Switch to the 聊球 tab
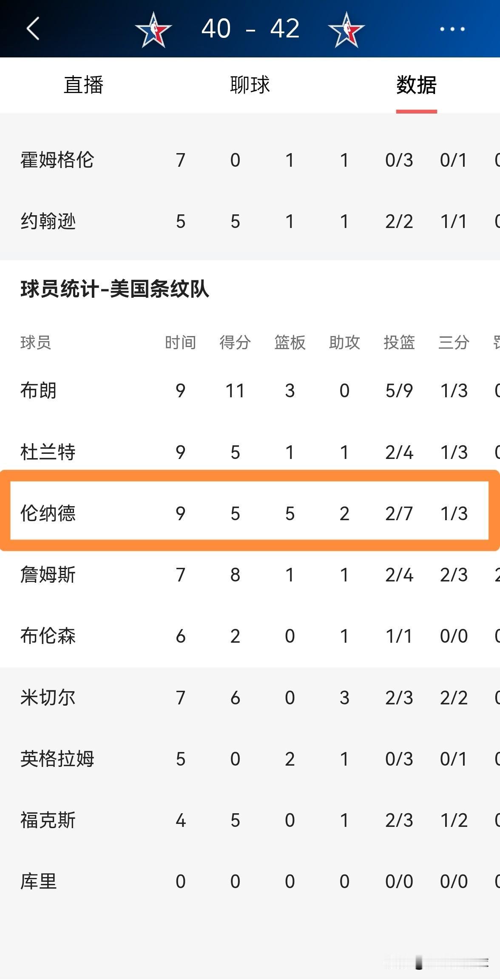This screenshot has height=980, width=500. [x=250, y=85]
